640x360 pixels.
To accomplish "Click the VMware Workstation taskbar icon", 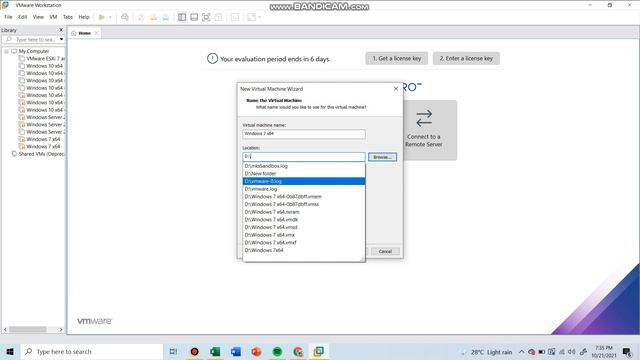I will [x=319, y=351].
